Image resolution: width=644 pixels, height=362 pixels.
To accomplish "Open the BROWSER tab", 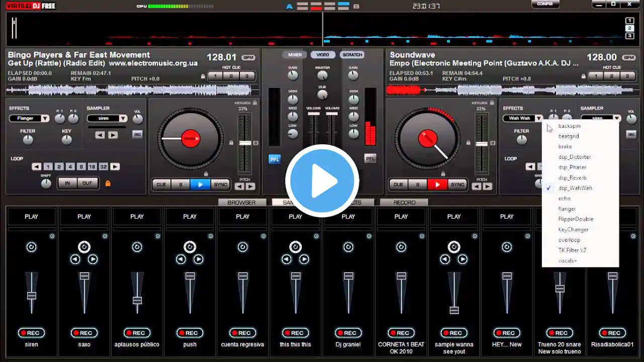I will (242, 203).
